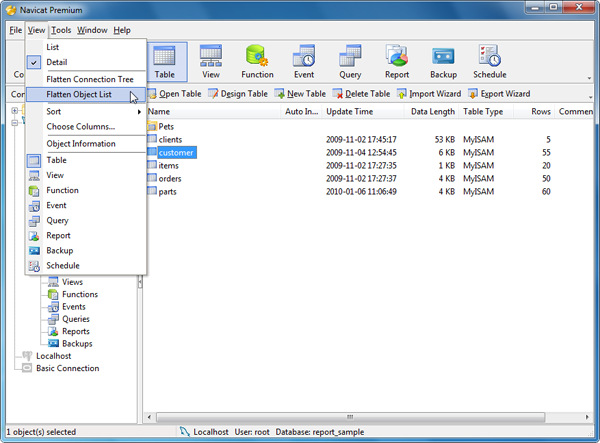Click Design Table button
Image resolution: width=600 pixels, height=443 pixels.
coord(238,94)
